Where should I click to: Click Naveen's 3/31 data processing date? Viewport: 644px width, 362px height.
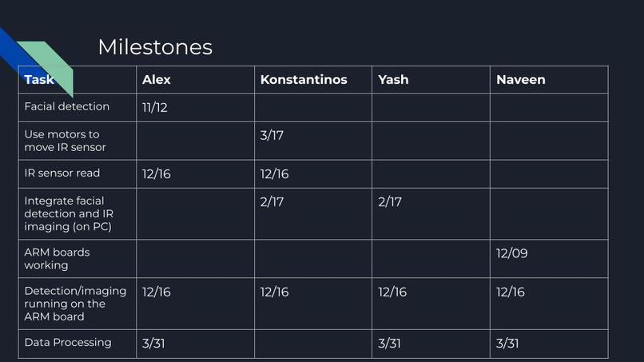(507, 343)
